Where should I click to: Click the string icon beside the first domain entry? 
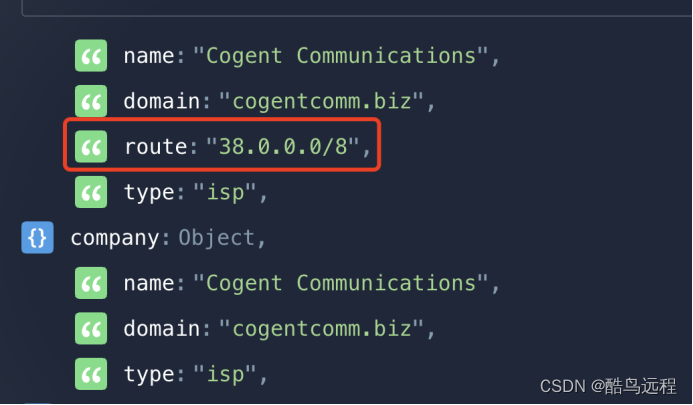click(91, 102)
